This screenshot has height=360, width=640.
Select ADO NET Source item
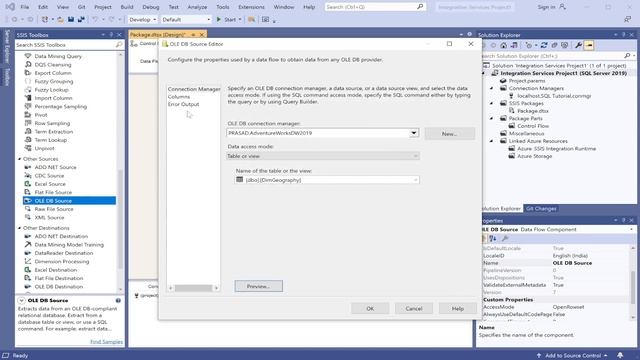(x=55, y=167)
